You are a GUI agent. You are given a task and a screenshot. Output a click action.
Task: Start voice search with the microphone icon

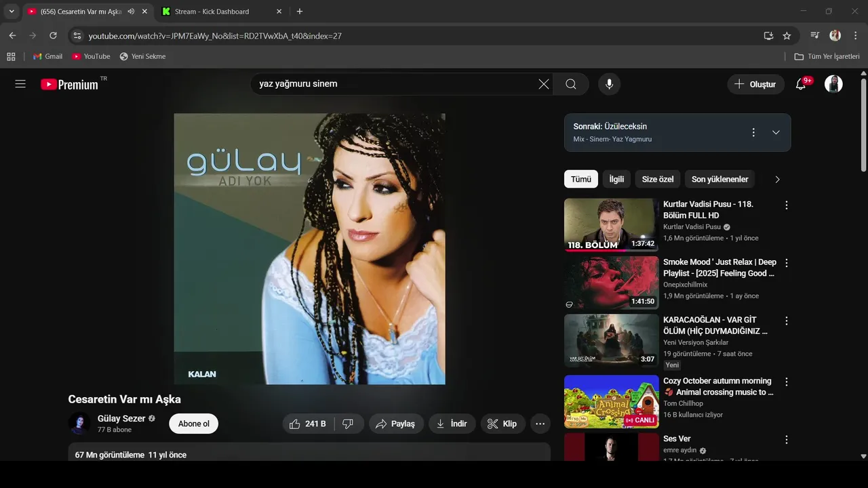[x=609, y=84]
